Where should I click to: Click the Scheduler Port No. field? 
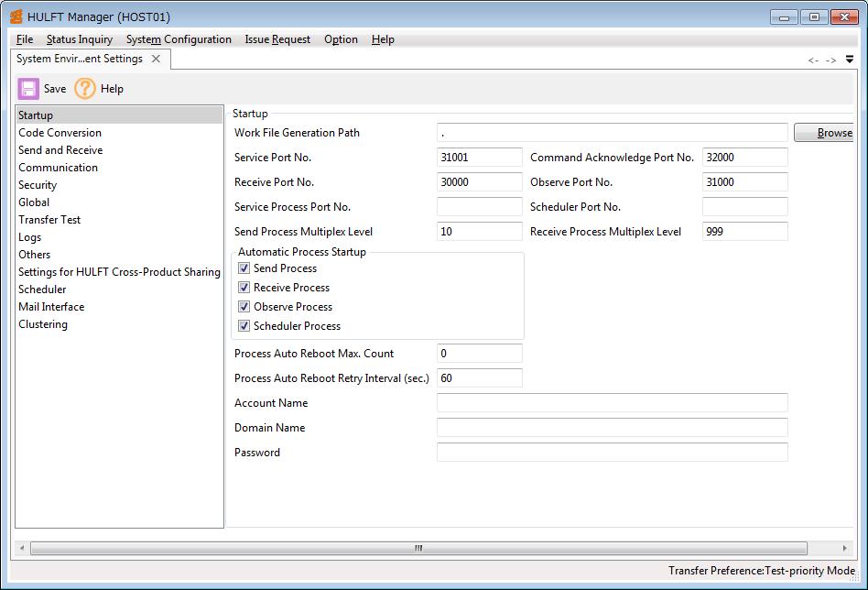[745, 207]
